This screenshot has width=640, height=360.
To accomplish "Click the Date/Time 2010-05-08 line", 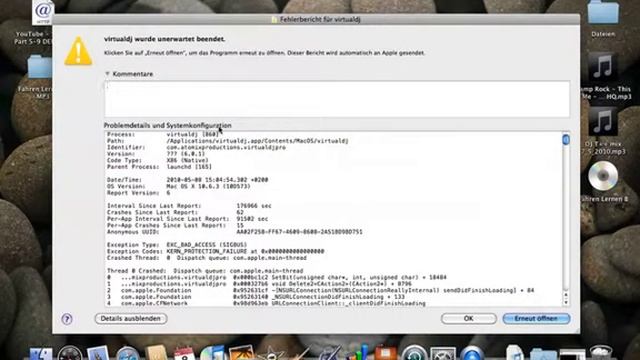I will 188,180.
